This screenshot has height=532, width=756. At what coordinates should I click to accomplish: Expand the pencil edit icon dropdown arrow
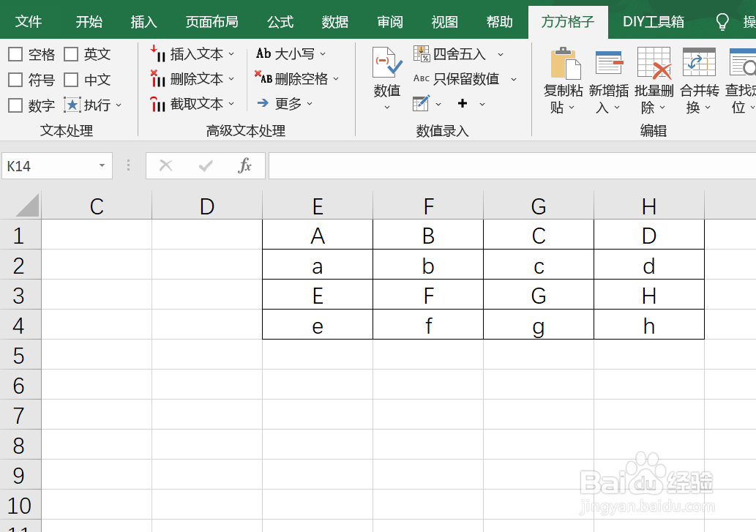438,104
